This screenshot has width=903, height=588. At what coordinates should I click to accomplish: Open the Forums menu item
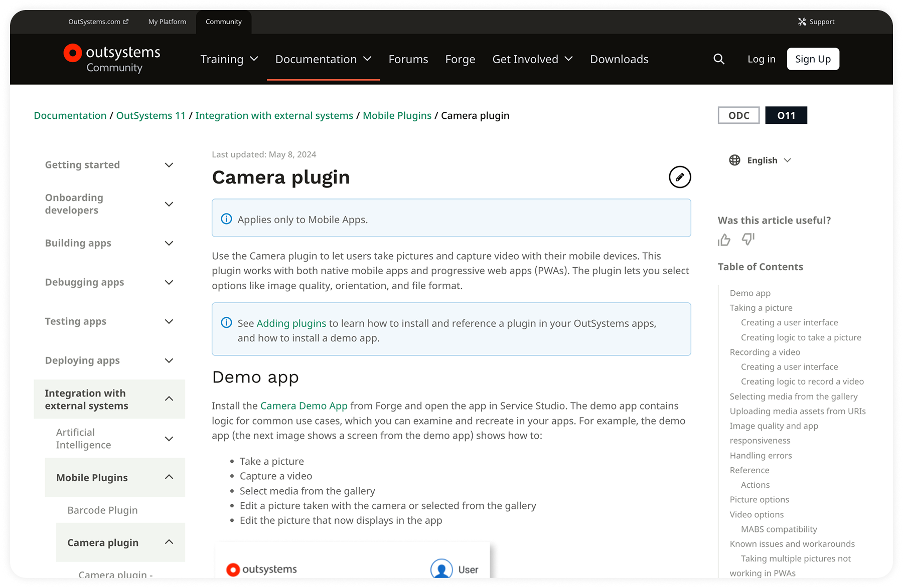pyautogui.click(x=408, y=59)
